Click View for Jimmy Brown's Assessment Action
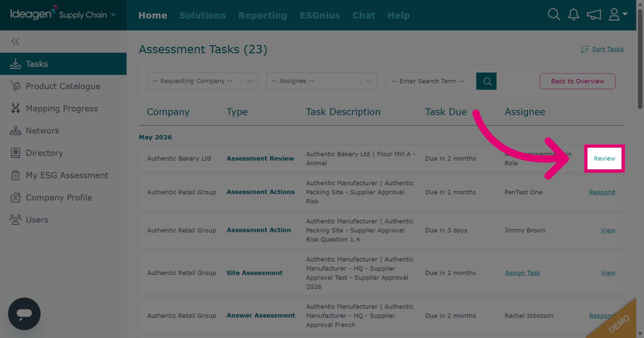This screenshot has width=644, height=338. 608,230
